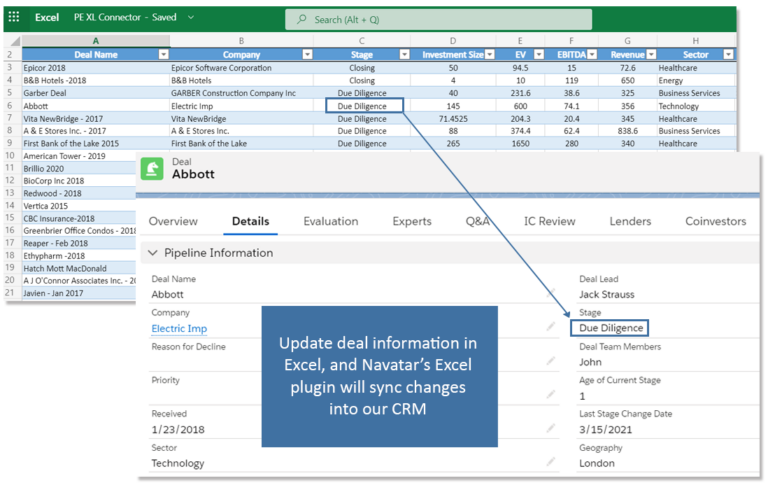Click the Geography value London
Screen dimensions: 768x504
tap(597, 463)
